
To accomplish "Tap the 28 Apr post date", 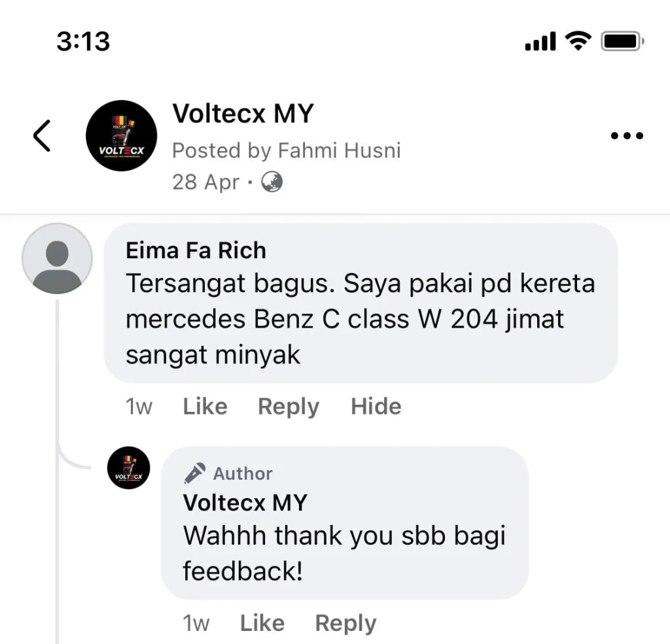I will (205, 182).
